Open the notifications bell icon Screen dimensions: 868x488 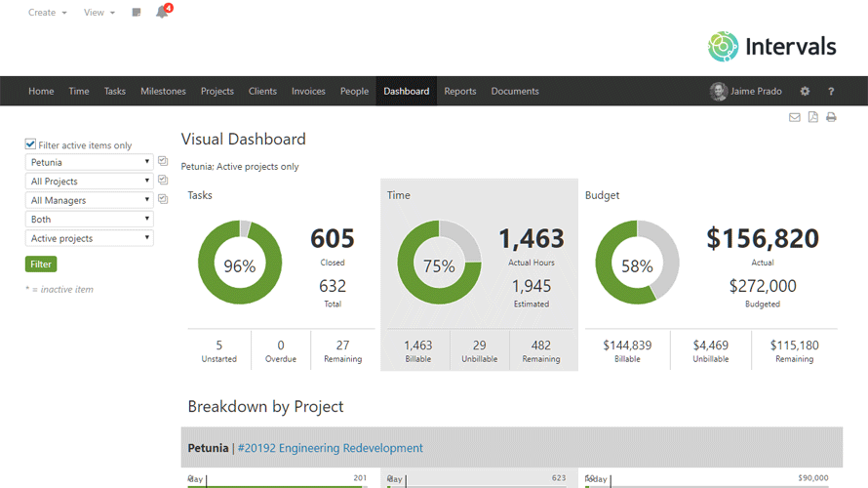162,12
